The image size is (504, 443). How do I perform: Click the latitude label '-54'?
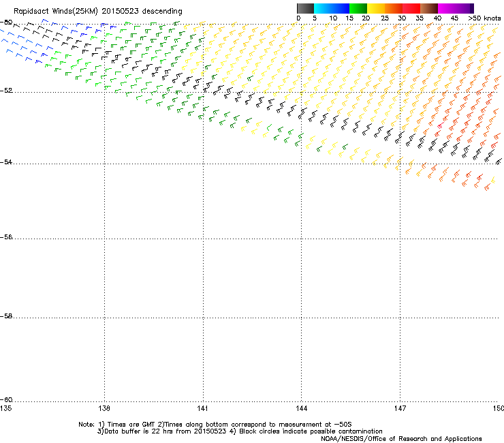click(6, 162)
